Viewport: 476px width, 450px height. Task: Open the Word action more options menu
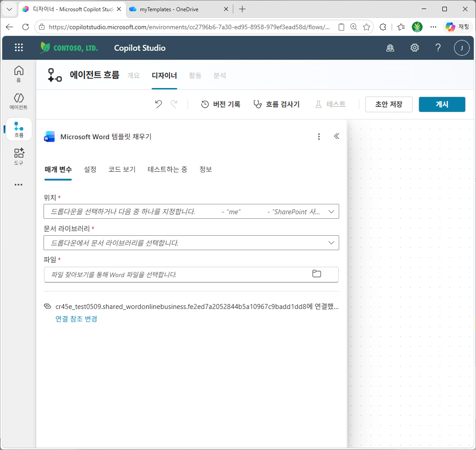click(319, 137)
